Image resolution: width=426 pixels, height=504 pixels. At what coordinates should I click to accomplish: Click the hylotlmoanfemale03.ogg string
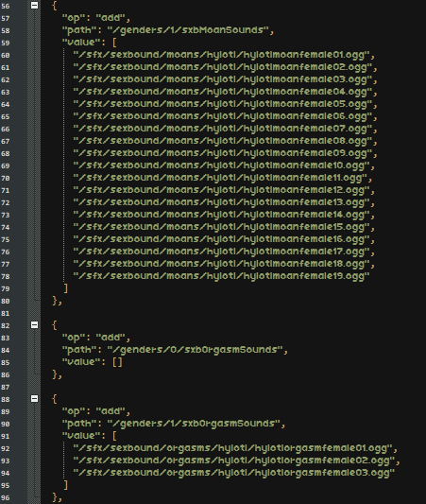coord(223,79)
